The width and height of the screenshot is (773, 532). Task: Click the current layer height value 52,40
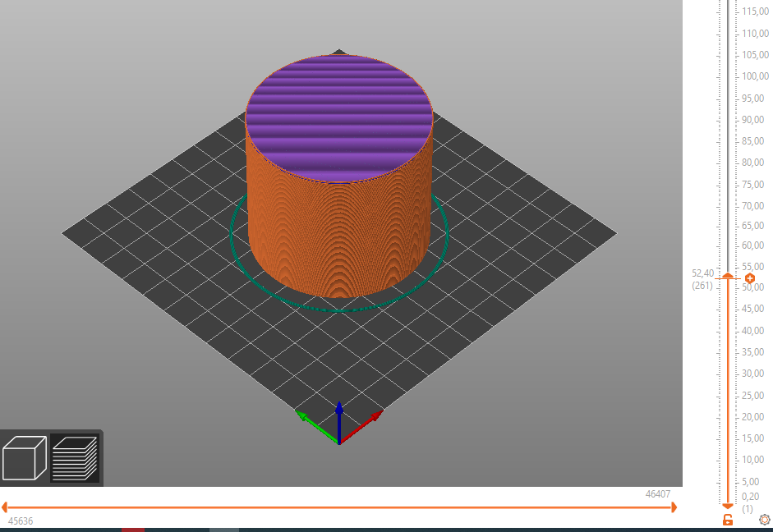click(x=702, y=273)
